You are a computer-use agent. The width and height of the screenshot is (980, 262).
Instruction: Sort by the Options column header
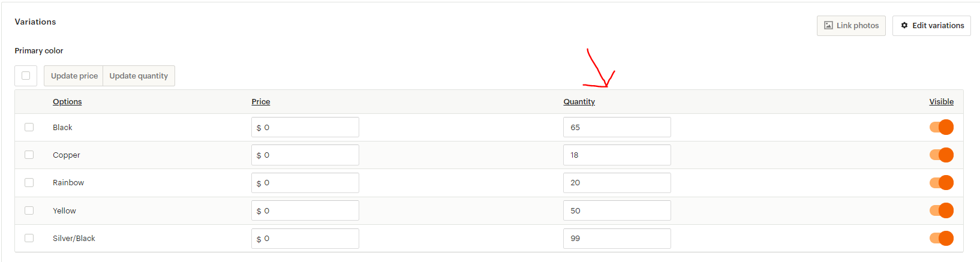[x=67, y=101]
